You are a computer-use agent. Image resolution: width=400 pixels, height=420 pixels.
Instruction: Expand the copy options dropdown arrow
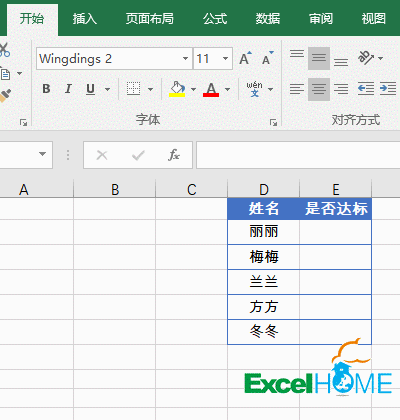click(19, 74)
